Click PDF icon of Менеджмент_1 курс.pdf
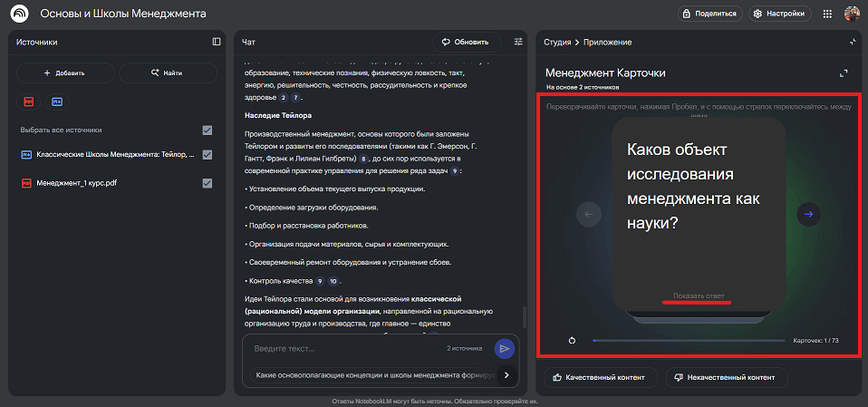Screen dimensions: 868x407 pos(26,183)
